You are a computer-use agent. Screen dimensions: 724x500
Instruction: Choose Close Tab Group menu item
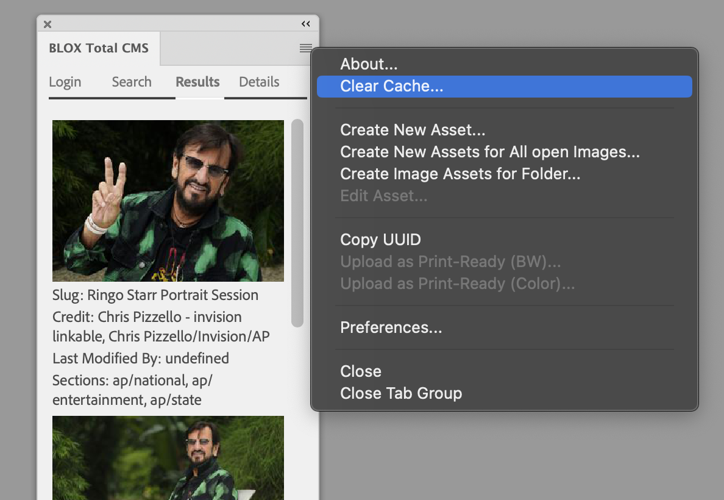400,393
